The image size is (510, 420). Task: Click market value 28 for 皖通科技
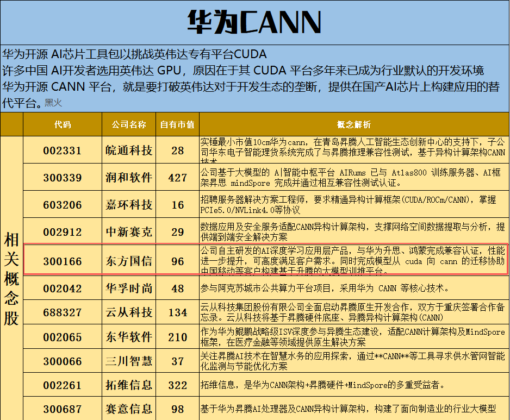pyautogui.click(x=178, y=151)
